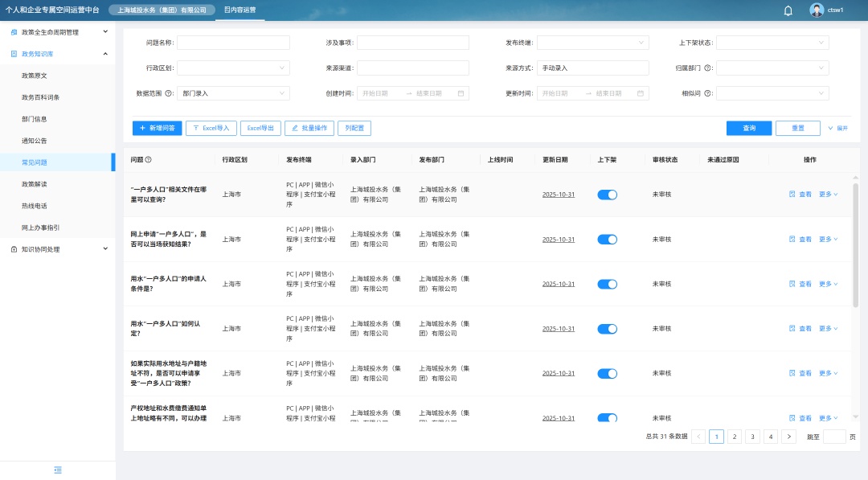Toggle 上下架 switch for 用水"一户多人口"如何认定 row
Image resolution: width=868 pixels, height=480 pixels.
coord(607,329)
